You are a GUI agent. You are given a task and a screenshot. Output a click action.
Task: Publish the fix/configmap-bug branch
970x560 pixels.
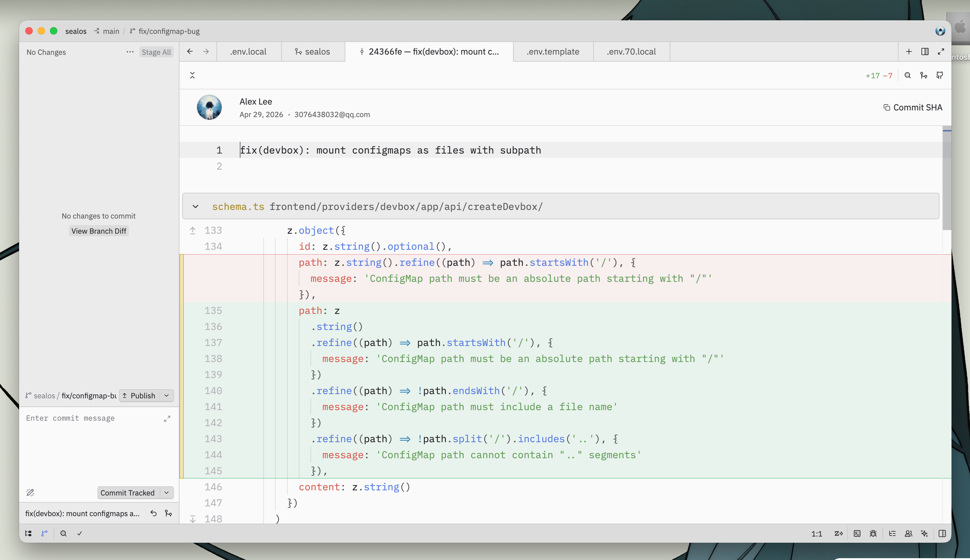point(139,395)
